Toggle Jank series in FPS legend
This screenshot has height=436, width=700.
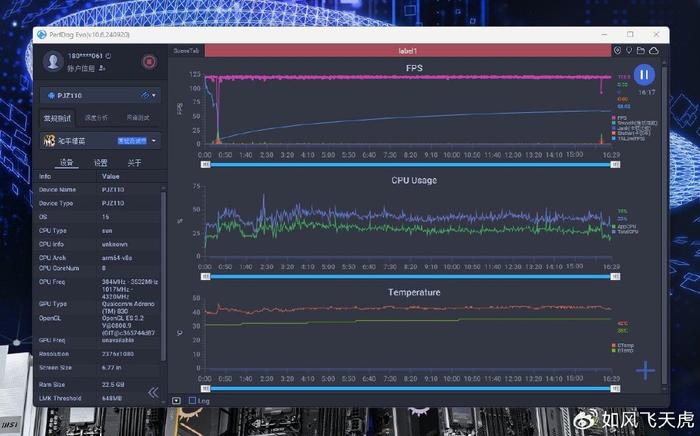[630, 128]
